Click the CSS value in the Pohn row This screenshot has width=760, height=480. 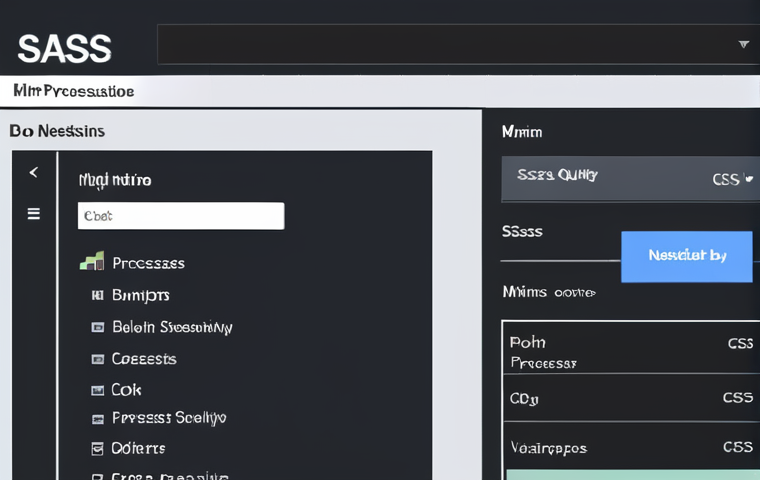click(740, 343)
